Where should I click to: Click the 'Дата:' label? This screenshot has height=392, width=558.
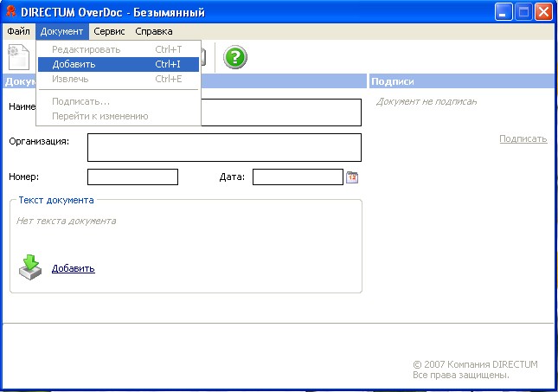point(232,177)
